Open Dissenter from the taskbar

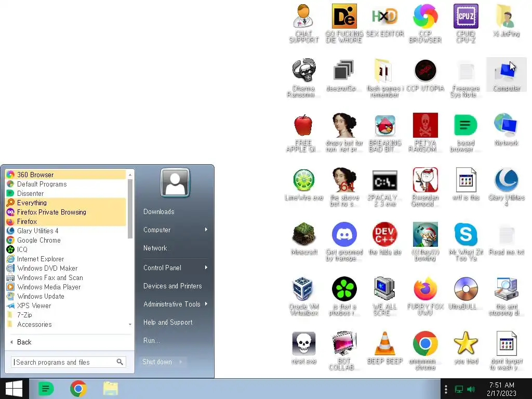point(46,389)
